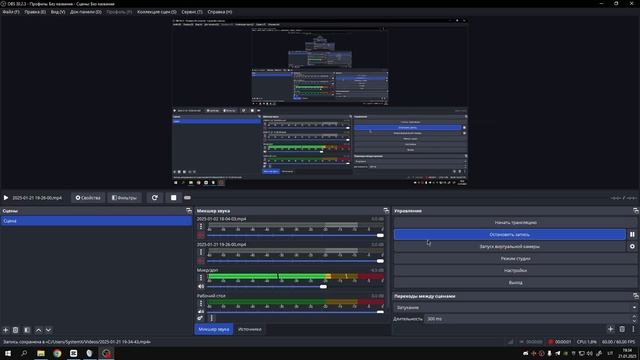Open the Вид menu

coord(58,12)
